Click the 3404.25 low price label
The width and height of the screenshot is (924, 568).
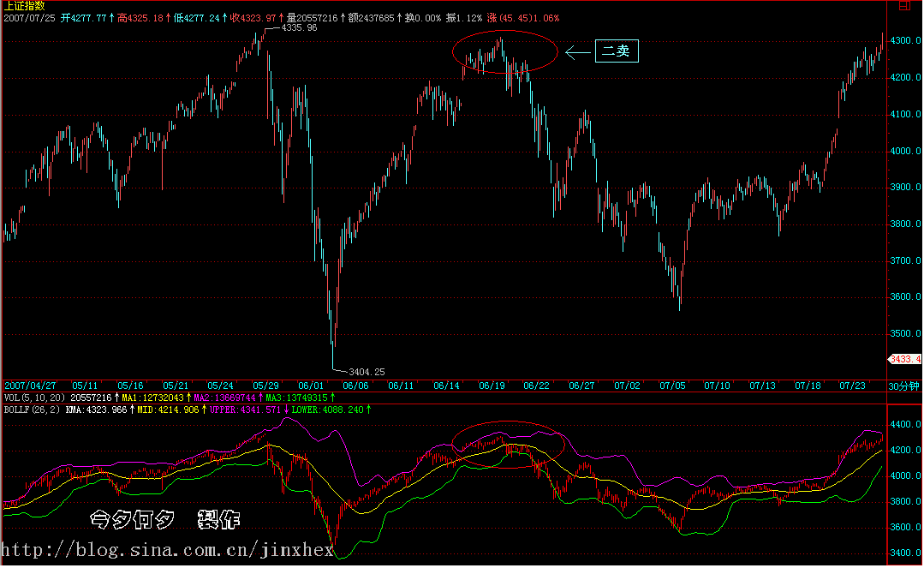point(367,372)
